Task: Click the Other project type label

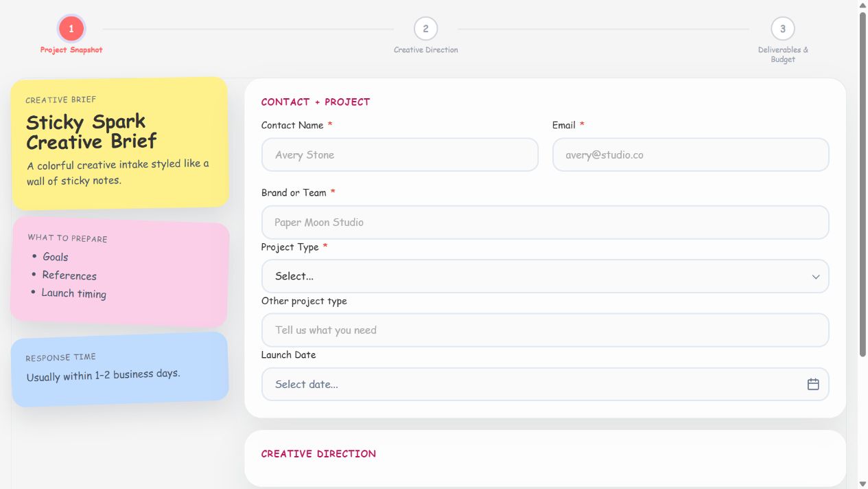Action: tap(304, 301)
